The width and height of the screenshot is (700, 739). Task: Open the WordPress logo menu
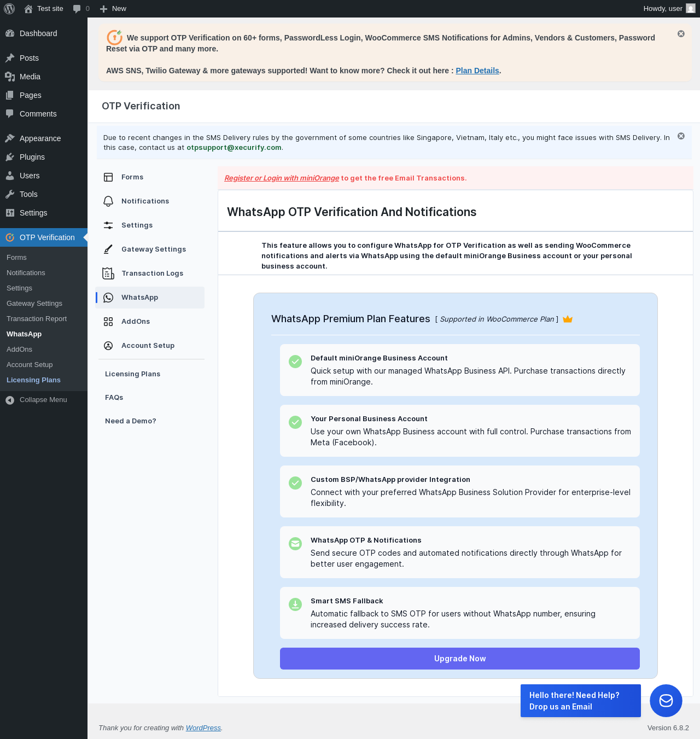tap(9, 9)
